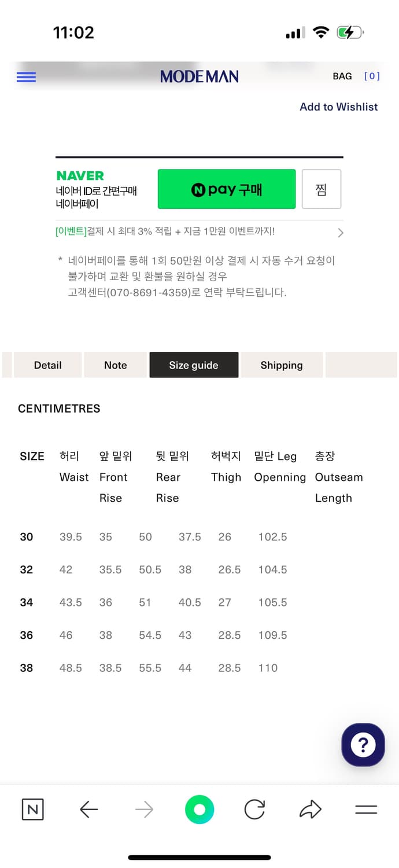Screen dimensions: 399x868
Task: Share the page using the share arrow icon
Action: pos(311,810)
